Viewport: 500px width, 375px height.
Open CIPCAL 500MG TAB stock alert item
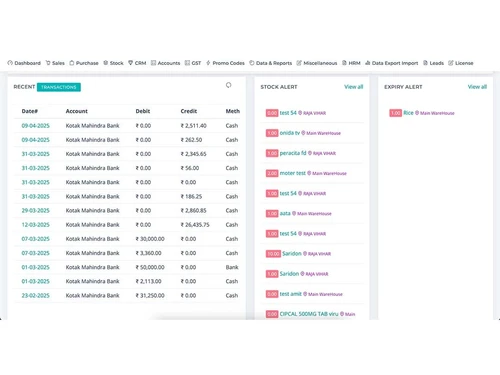[x=309, y=314]
